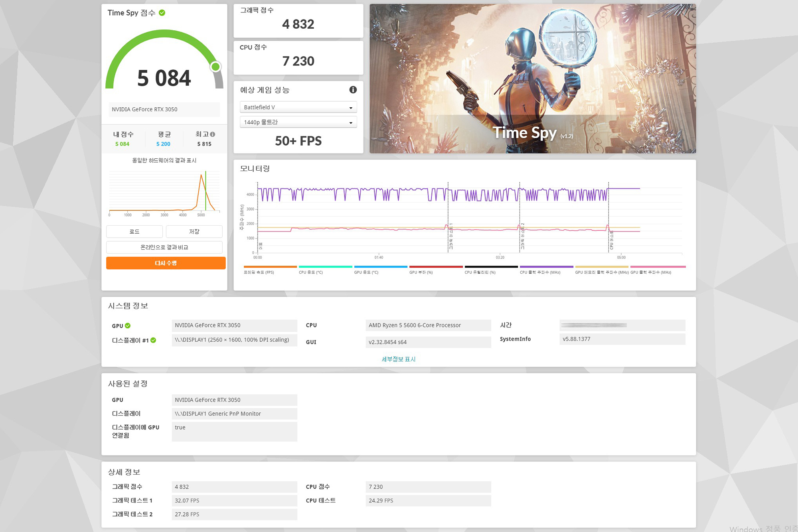
Task: Expand system info details link (세부정보 표시)
Action: click(398, 359)
